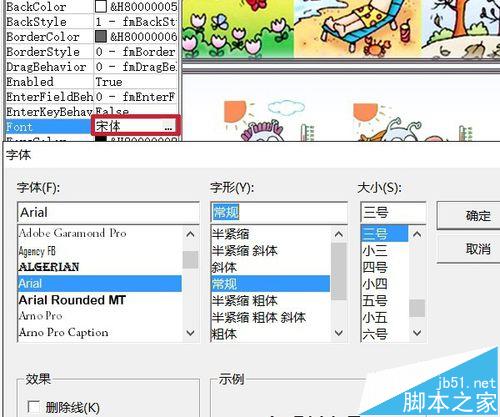Click the font name input field
The image size is (500, 417).
click(x=108, y=212)
